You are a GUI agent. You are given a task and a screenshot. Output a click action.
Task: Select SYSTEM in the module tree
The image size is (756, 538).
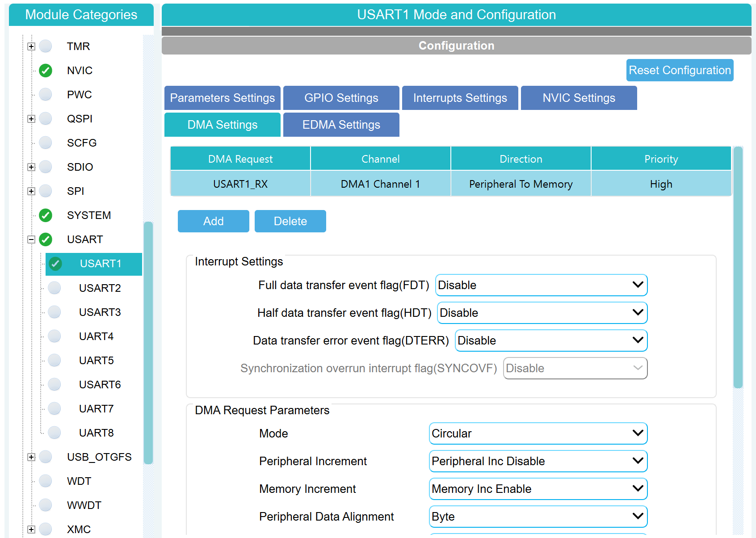click(89, 215)
